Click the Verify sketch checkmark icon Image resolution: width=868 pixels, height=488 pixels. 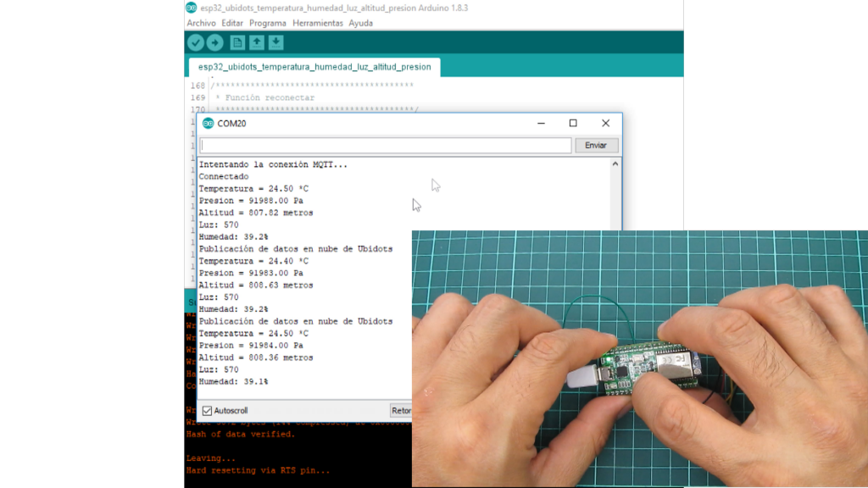coord(196,42)
